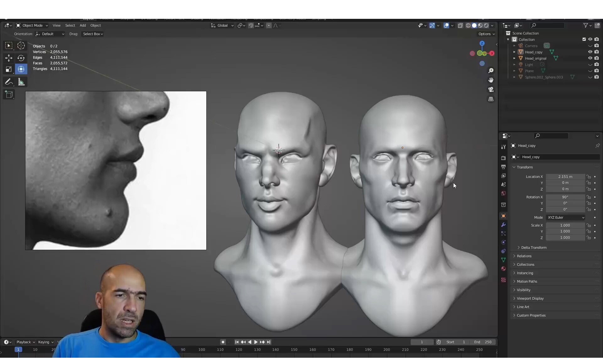Select the Annotate tool
The image size is (603, 364).
[x=8, y=82]
